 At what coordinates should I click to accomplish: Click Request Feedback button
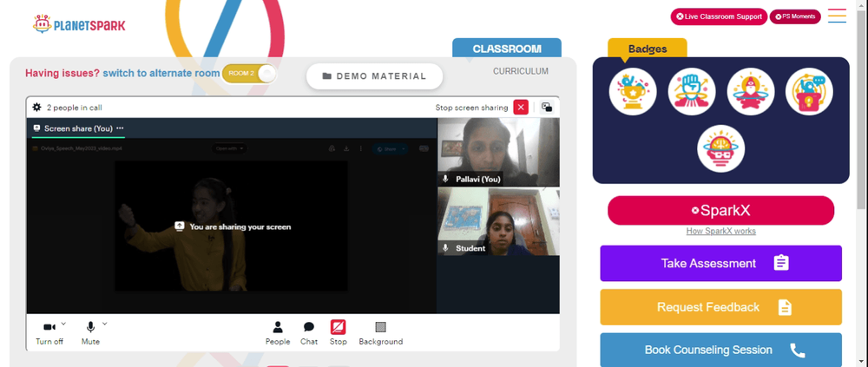720,306
